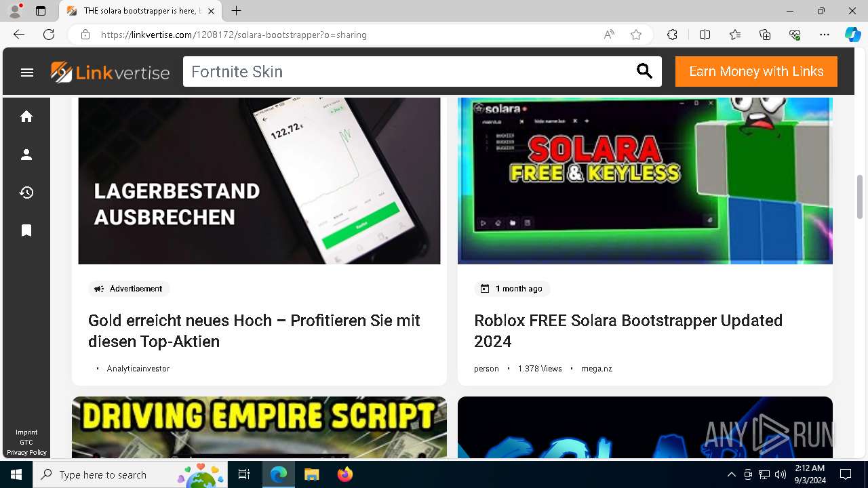Toggle Split screen view

pyautogui.click(x=705, y=35)
